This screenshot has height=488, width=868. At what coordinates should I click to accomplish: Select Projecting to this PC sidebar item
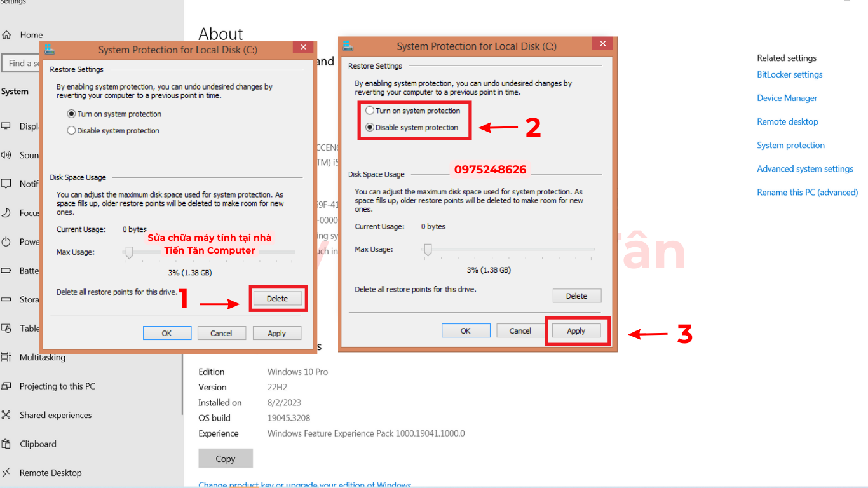coord(57,386)
